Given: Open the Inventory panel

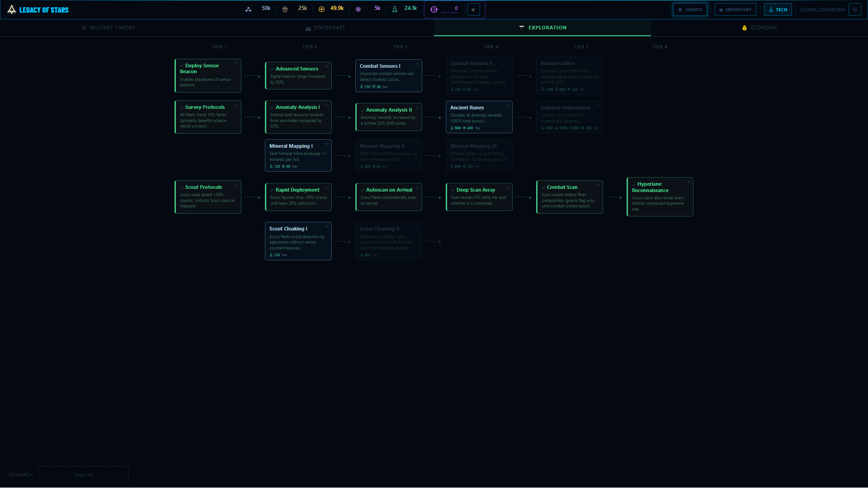Looking at the screenshot, I should pos(735,9).
